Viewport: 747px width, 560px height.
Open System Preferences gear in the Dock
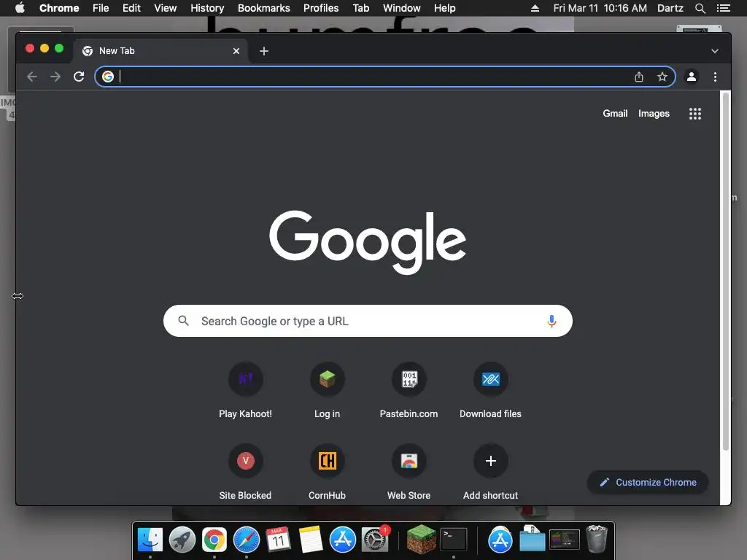(375, 540)
